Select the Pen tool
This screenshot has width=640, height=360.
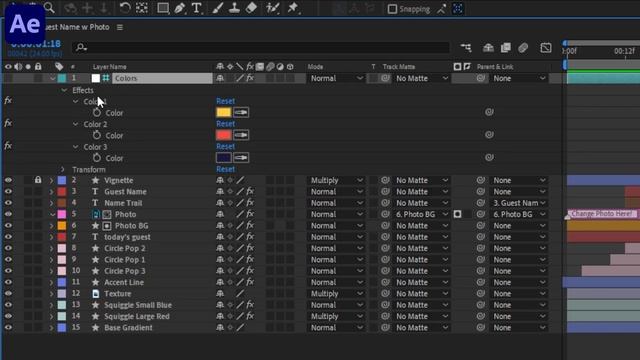(180, 8)
